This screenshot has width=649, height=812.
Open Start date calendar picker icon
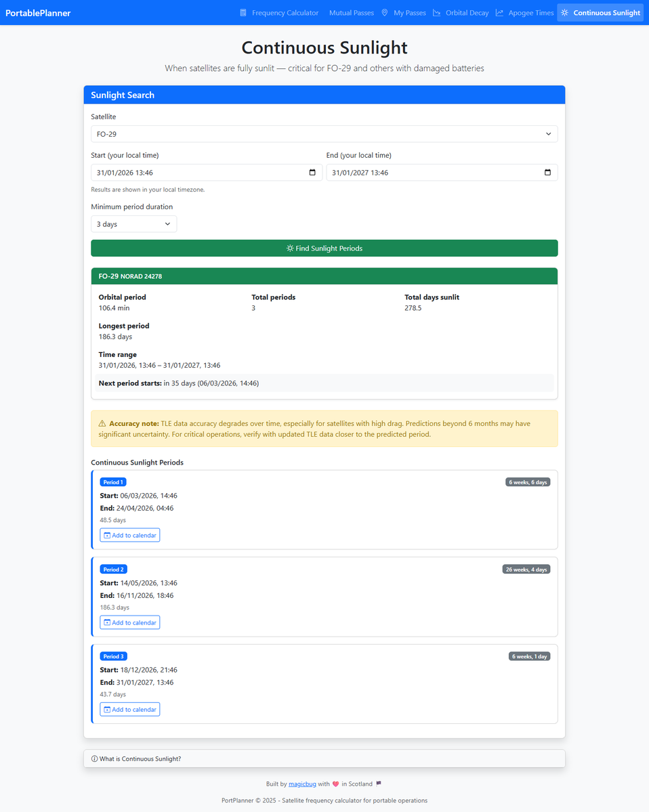pos(312,173)
